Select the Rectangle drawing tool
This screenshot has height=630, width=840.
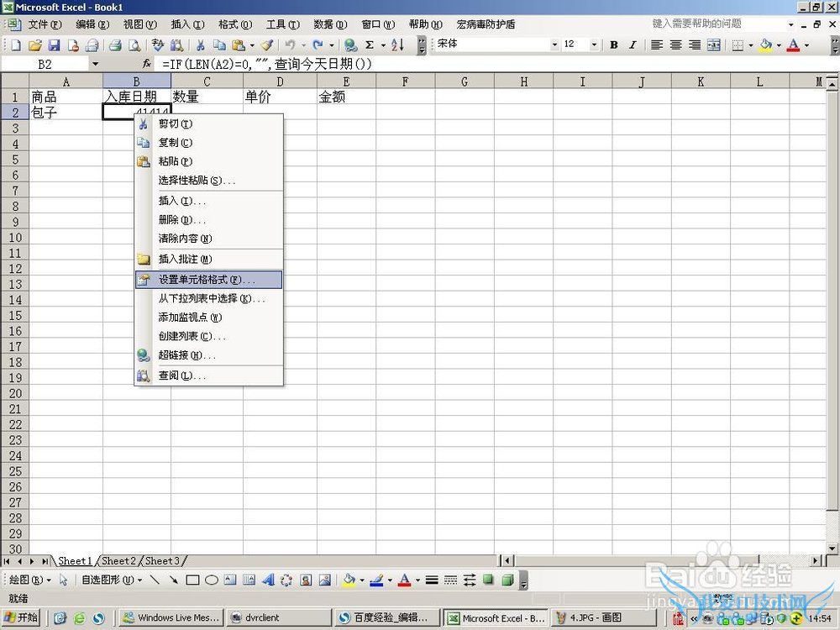192,580
